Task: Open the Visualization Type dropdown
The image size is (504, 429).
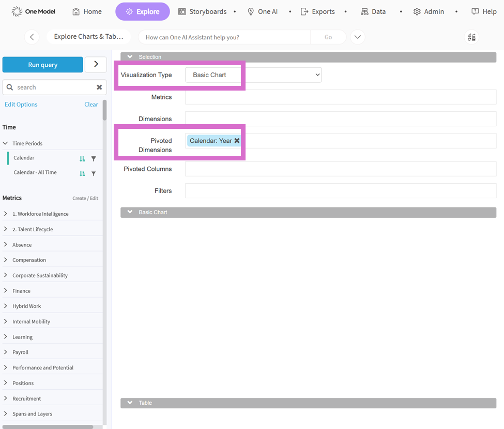Action: coord(253,75)
